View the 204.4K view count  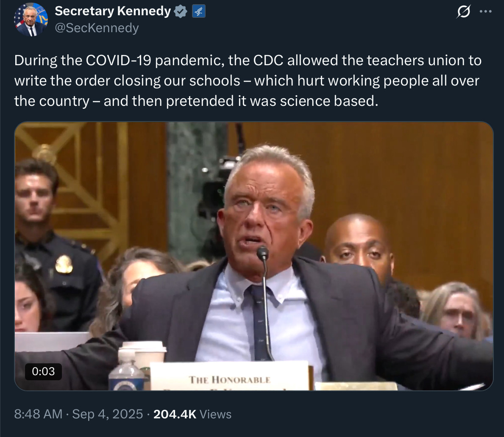tap(175, 414)
